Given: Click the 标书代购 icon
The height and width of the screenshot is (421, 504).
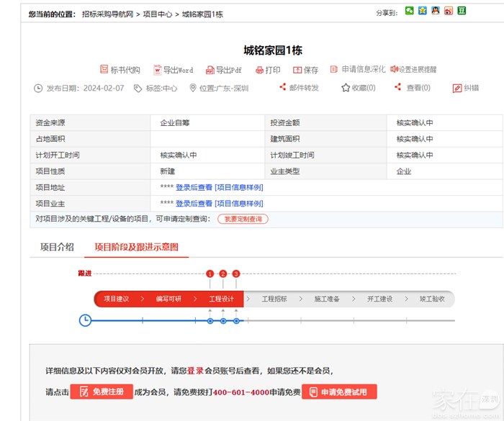Looking at the screenshot, I should pos(104,70).
